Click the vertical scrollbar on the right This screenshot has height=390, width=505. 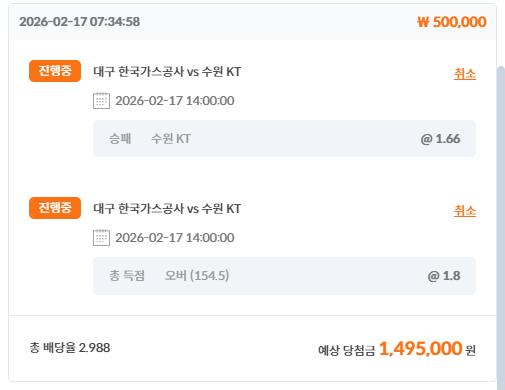pos(501,228)
